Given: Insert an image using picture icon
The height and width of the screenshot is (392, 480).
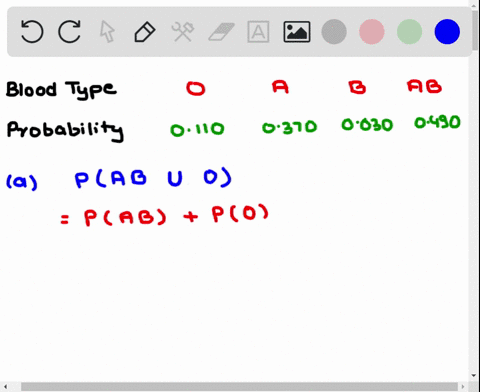Looking at the screenshot, I should point(297,32).
